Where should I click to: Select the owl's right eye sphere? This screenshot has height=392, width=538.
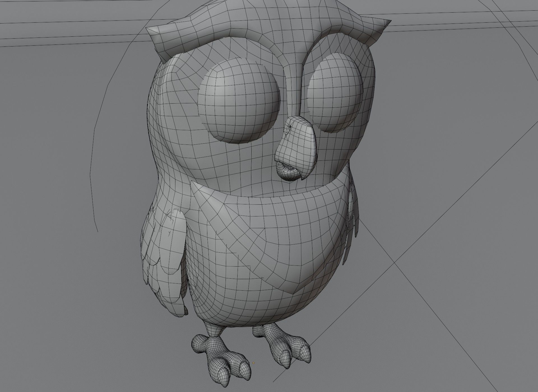point(335,92)
